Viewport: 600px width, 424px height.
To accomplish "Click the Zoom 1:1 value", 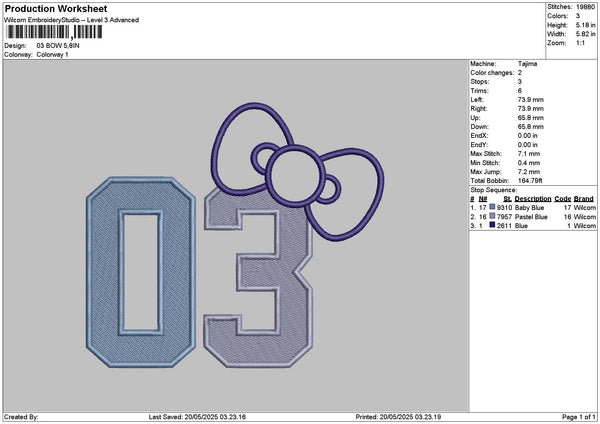I will click(580, 43).
